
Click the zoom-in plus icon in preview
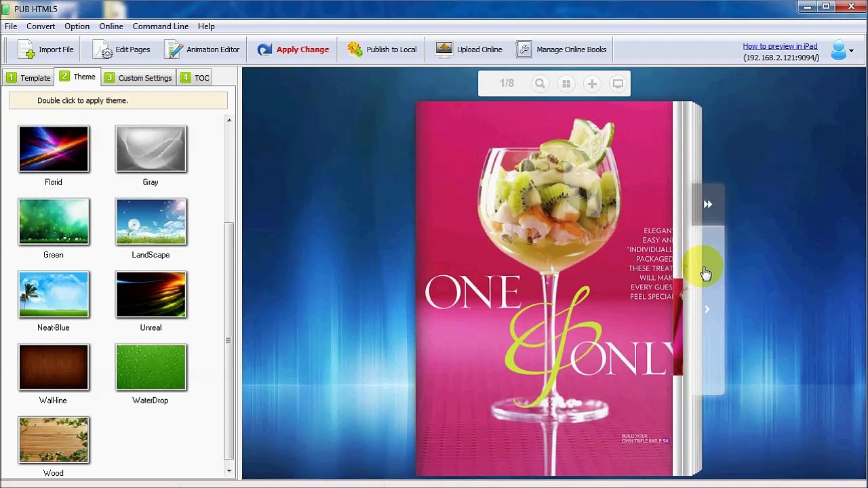tap(592, 84)
